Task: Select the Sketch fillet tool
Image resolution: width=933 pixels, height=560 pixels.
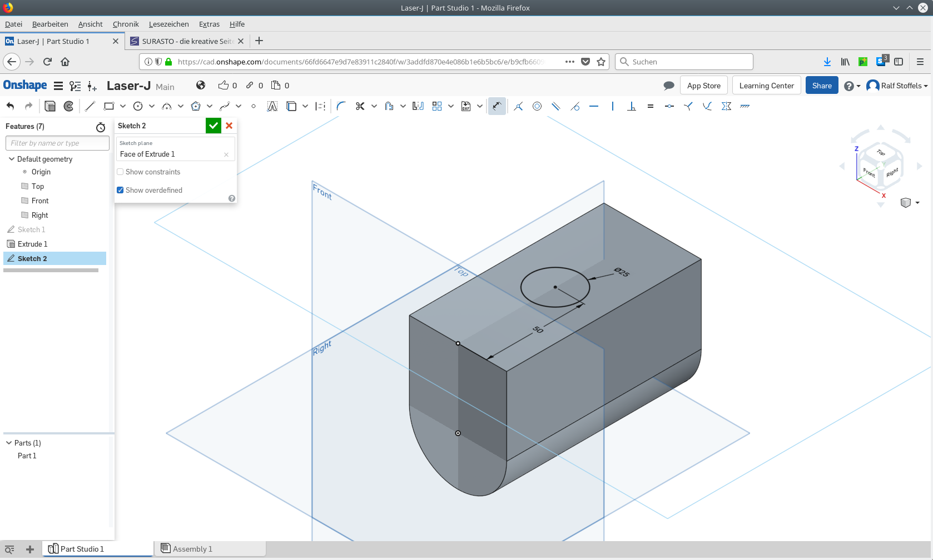Action: [341, 106]
